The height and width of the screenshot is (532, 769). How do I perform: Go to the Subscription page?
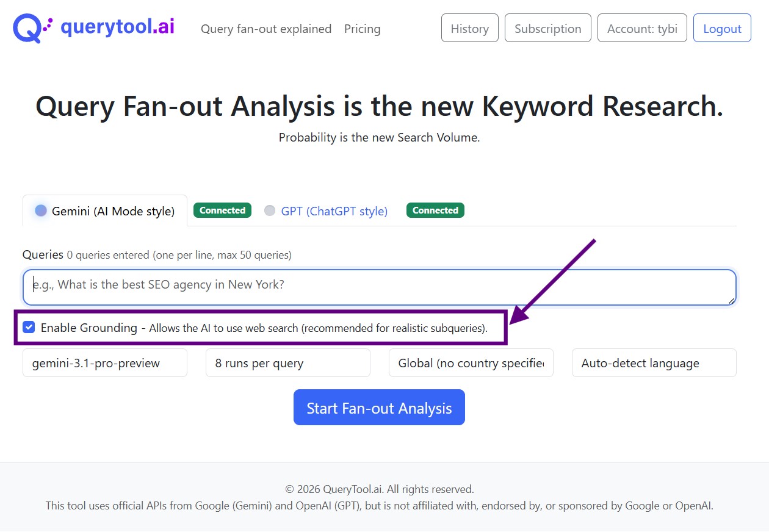coord(547,28)
